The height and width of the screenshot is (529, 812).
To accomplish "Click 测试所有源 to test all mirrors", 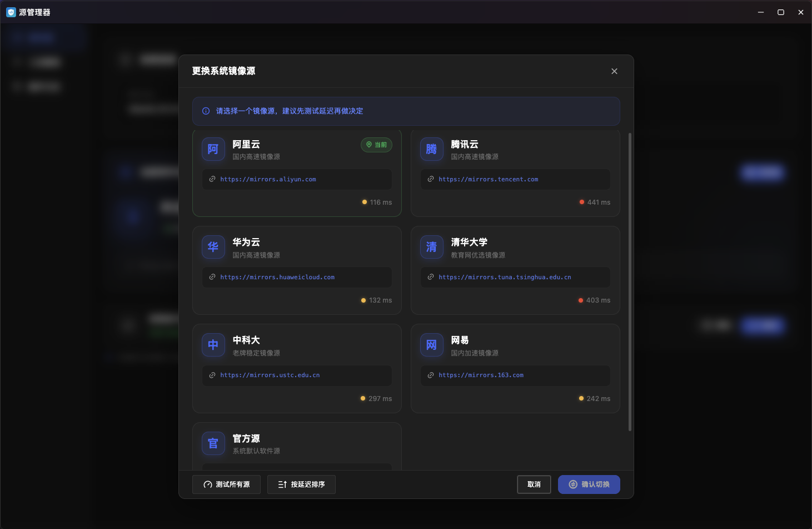I will tap(226, 484).
